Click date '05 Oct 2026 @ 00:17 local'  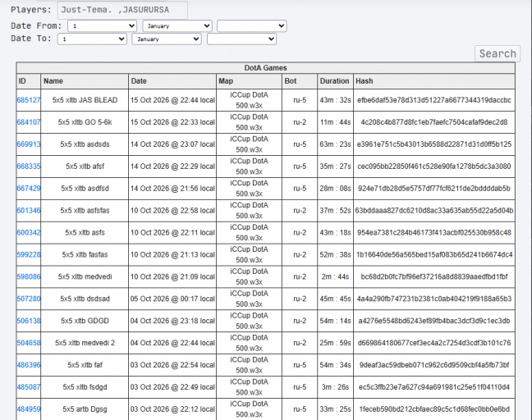tap(172, 299)
